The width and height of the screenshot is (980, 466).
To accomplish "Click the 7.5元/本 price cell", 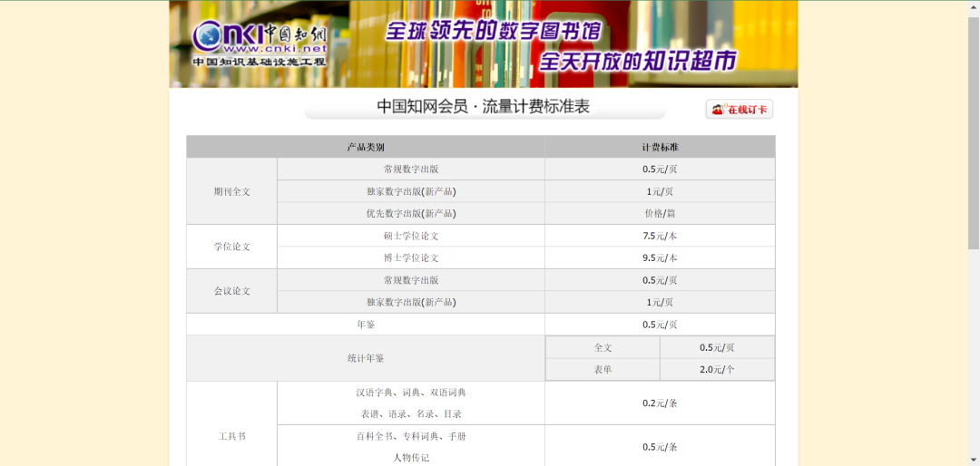I will [660, 236].
